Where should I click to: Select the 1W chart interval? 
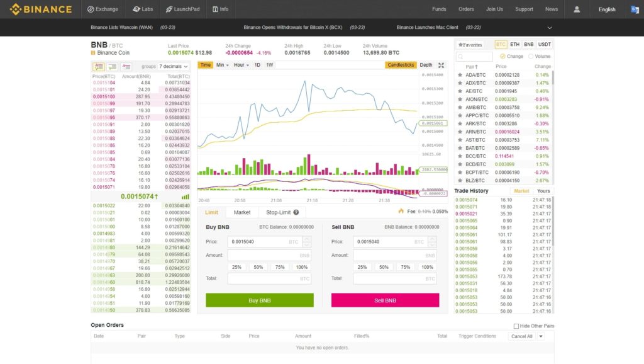(269, 65)
